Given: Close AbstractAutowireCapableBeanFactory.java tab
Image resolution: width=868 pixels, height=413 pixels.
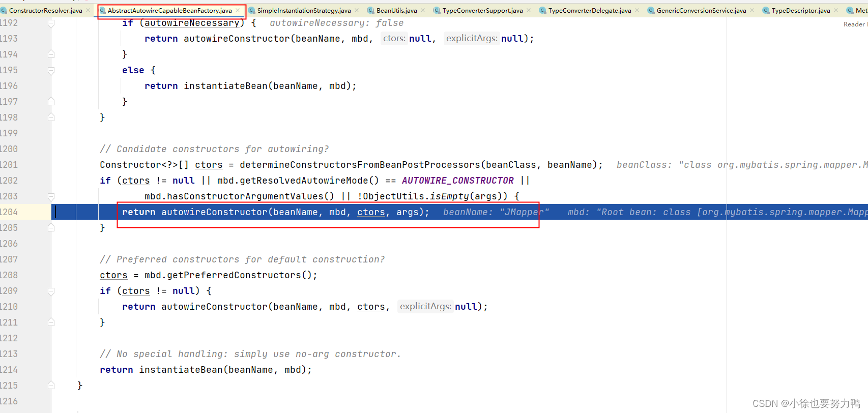Looking at the screenshot, I should tap(238, 10).
